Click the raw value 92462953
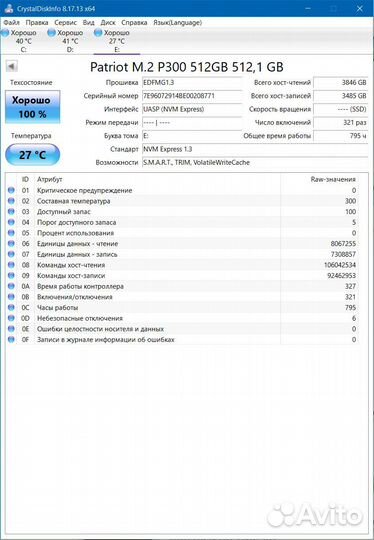Viewport: 374px width, 540px height. click(x=341, y=276)
